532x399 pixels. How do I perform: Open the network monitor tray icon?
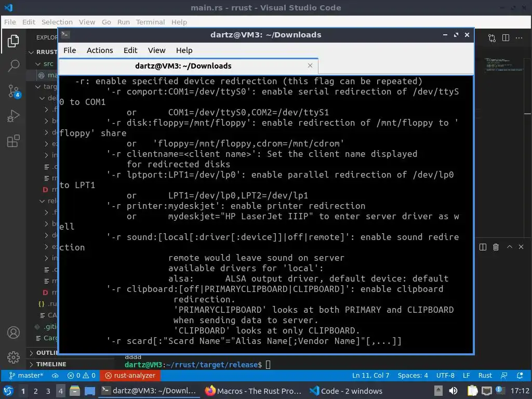(486, 391)
